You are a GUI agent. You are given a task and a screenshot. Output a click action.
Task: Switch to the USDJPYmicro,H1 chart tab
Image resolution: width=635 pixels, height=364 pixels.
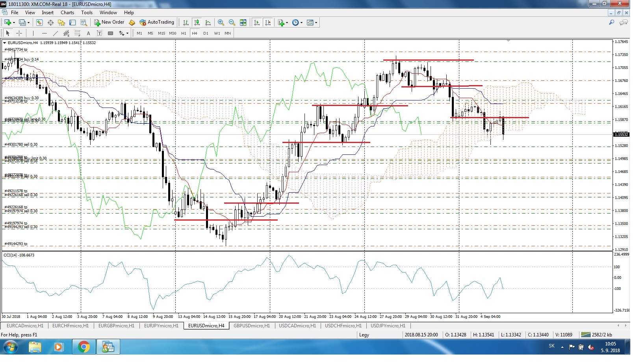388,326
